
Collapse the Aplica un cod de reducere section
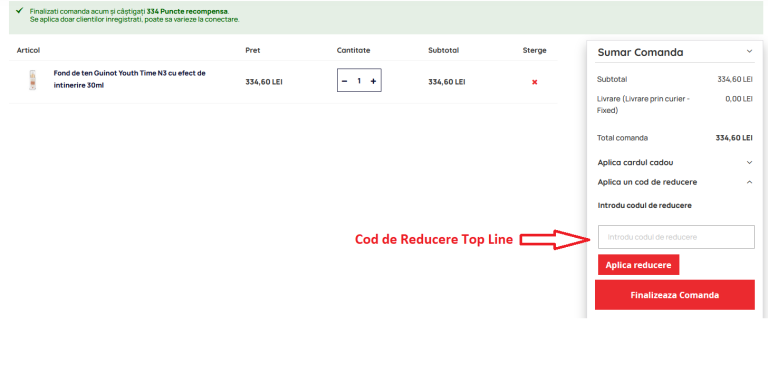(x=675, y=182)
